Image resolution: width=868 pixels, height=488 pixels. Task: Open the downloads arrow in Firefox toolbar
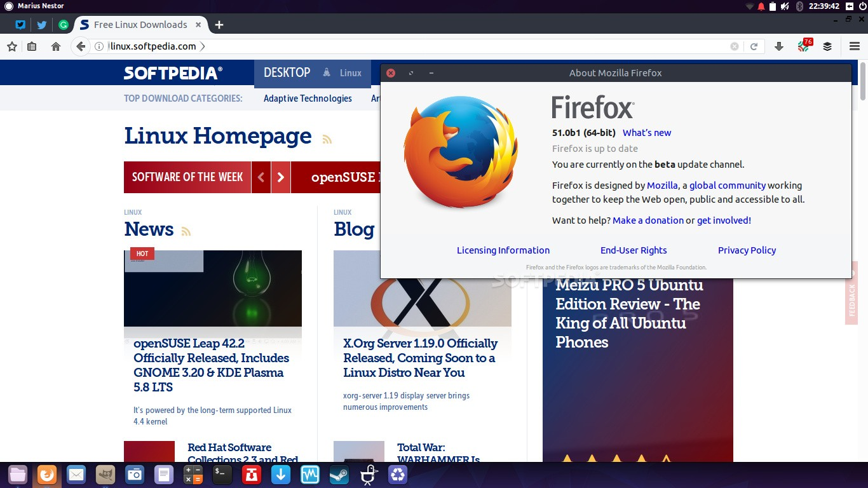point(779,46)
